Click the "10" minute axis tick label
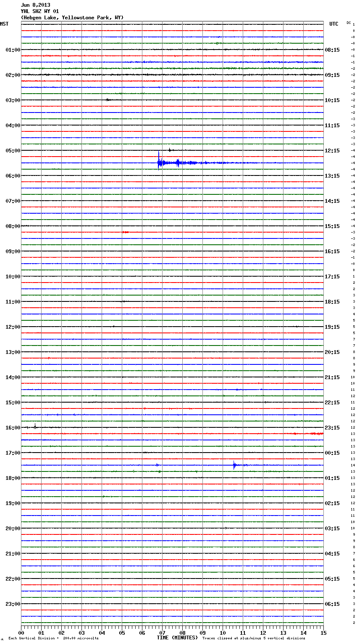357x644 pixels. point(223,633)
